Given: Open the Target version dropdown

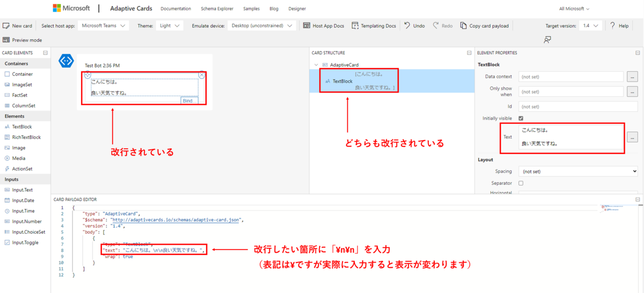Looking at the screenshot, I should tap(590, 26).
